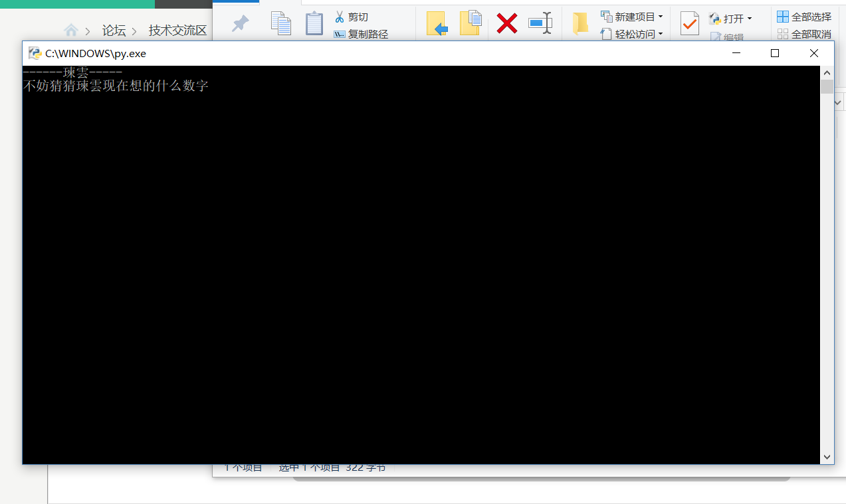Click the pin to Quick Access icon
Viewport: 846px width, 504px height.
(239, 24)
